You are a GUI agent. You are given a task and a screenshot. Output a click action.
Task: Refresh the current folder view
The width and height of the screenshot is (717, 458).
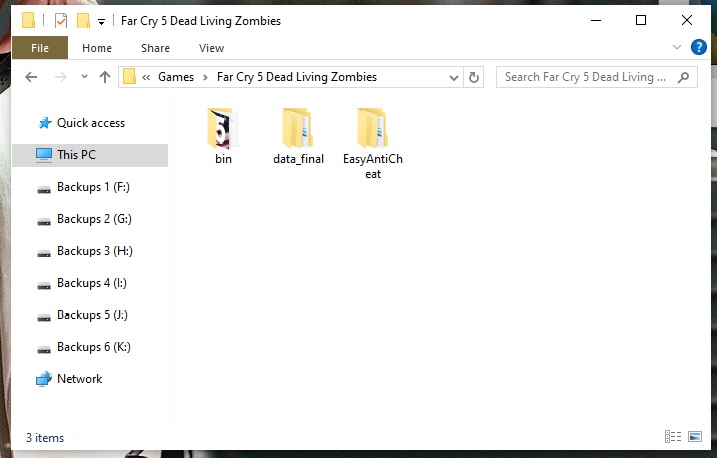coord(474,77)
